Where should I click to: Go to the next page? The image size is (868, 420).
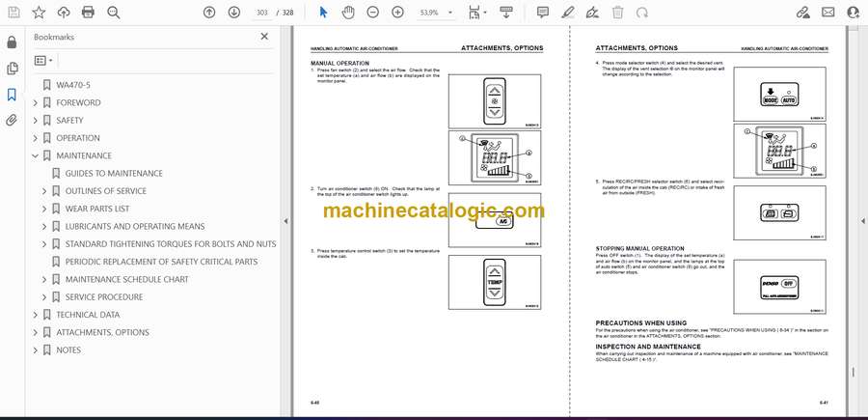[234, 13]
